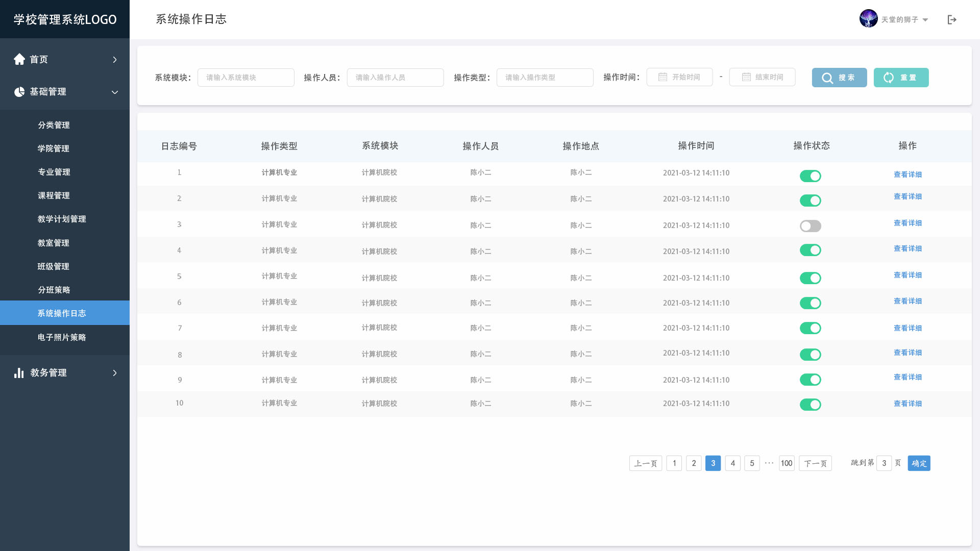Go to page 2 in pagination
The width and height of the screenshot is (980, 551).
point(694,463)
